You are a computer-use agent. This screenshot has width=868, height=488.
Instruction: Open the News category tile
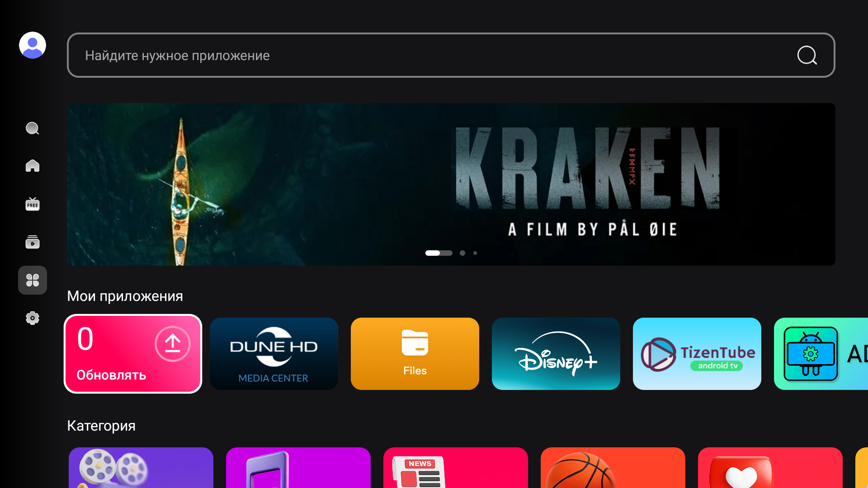tap(456, 468)
